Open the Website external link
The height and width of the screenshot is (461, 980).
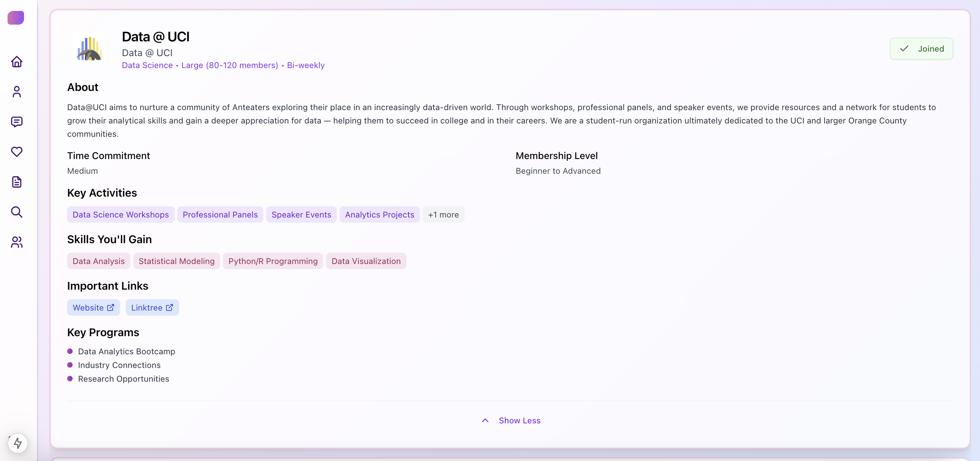[x=93, y=307]
